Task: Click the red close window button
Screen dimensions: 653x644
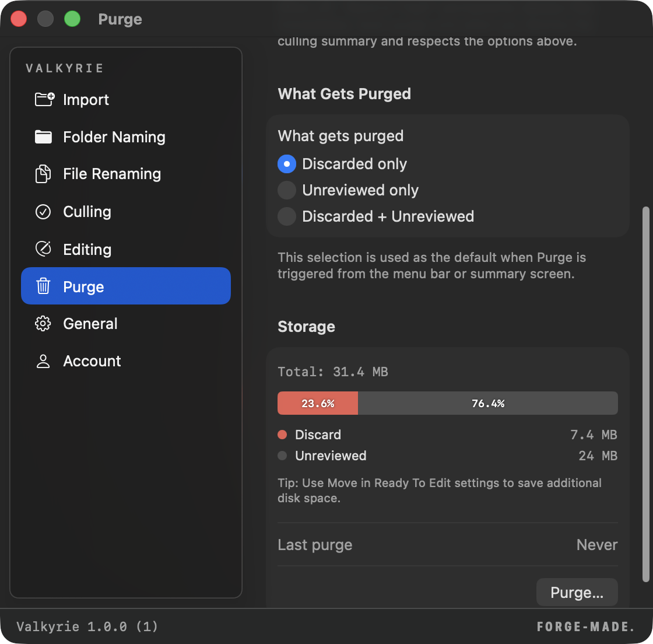Action: click(x=19, y=19)
